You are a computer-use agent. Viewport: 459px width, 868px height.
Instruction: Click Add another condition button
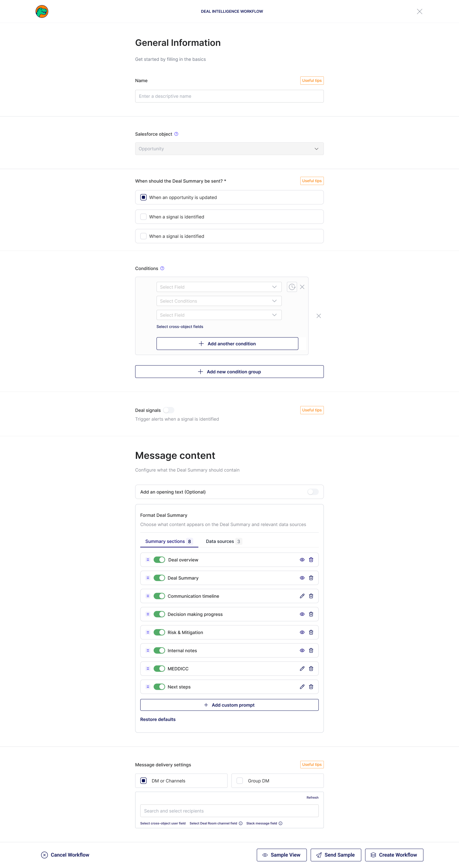coord(227,344)
